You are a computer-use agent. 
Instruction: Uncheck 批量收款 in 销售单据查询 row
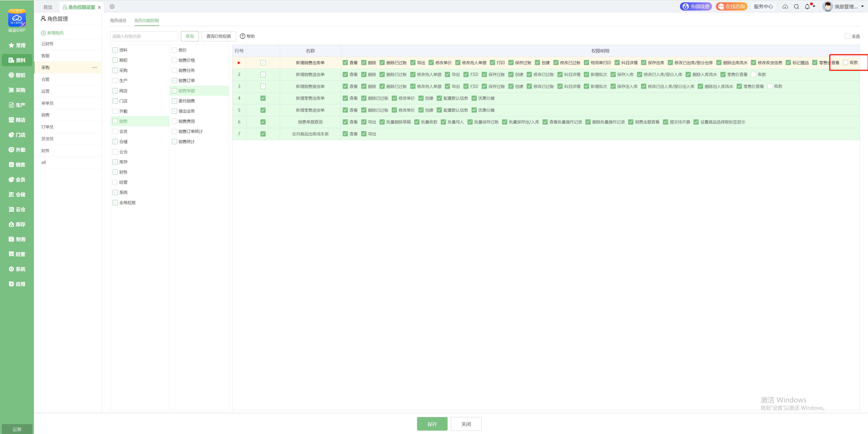click(x=417, y=122)
